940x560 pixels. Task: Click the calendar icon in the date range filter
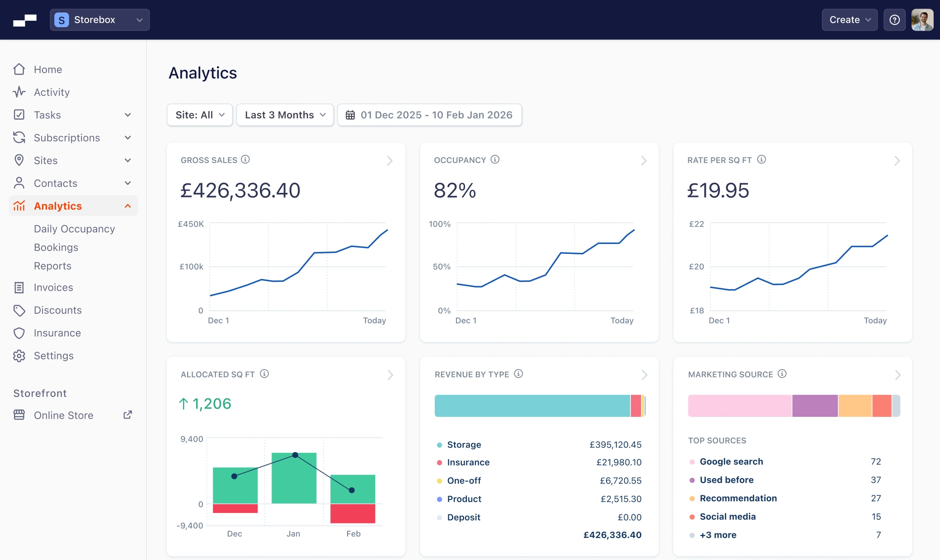[350, 115]
